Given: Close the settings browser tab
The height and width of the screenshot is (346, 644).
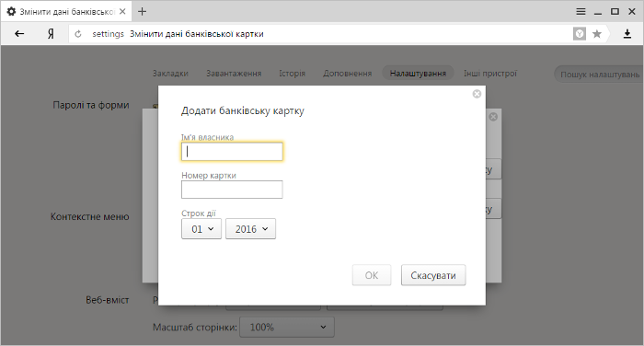Looking at the screenshot, I should (122, 12).
